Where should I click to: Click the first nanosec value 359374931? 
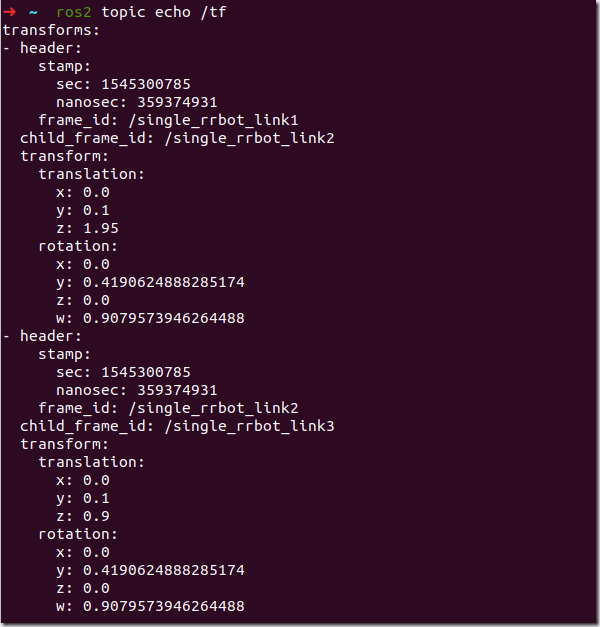pos(177,102)
